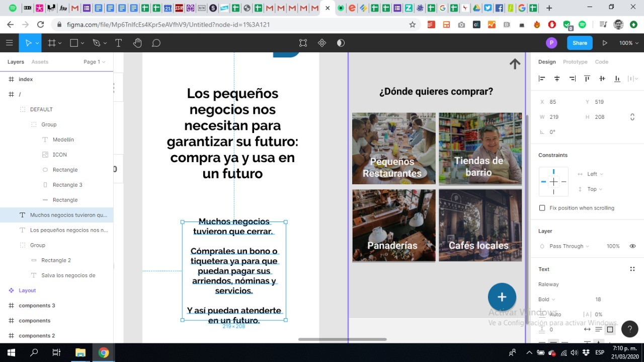Open Chrome from the Windows taskbar
The image size is (644, 362).
click(104, 352)
